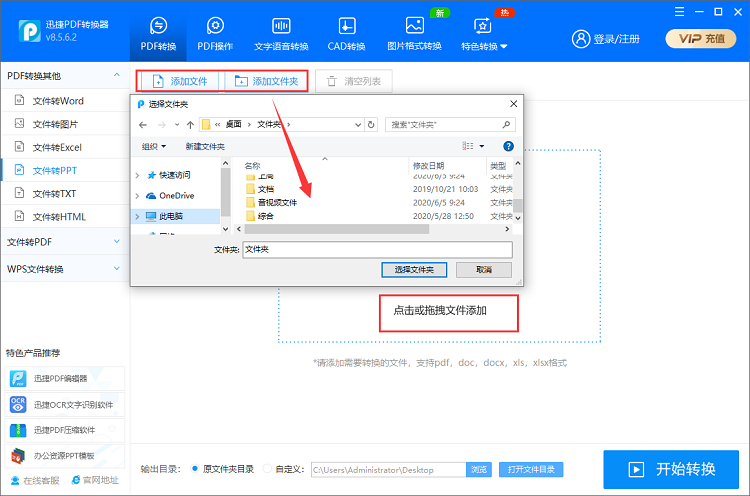Open recent locations dropdown arrow in dialog
The image size is (750, 496).
coord(177,125)
